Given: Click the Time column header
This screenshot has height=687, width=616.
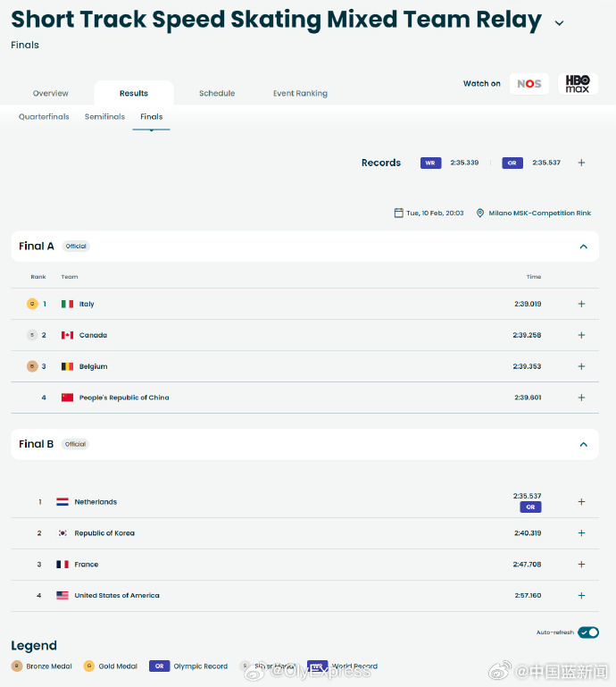Looking at the screenshot, I should pos(534,277).
